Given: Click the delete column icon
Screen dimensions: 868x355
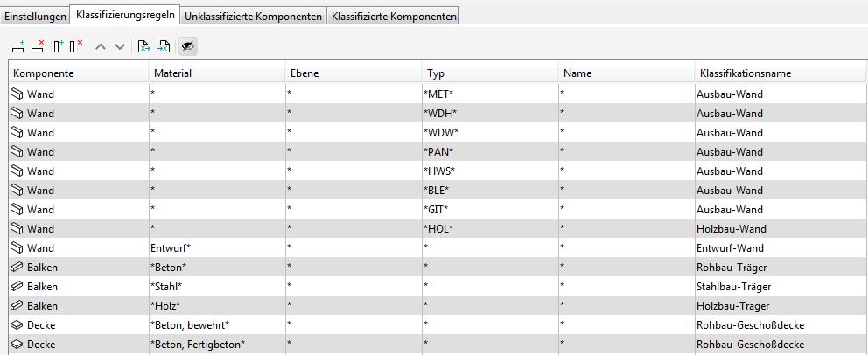Looking at the screenshot, I should click(x=76, y=46).
